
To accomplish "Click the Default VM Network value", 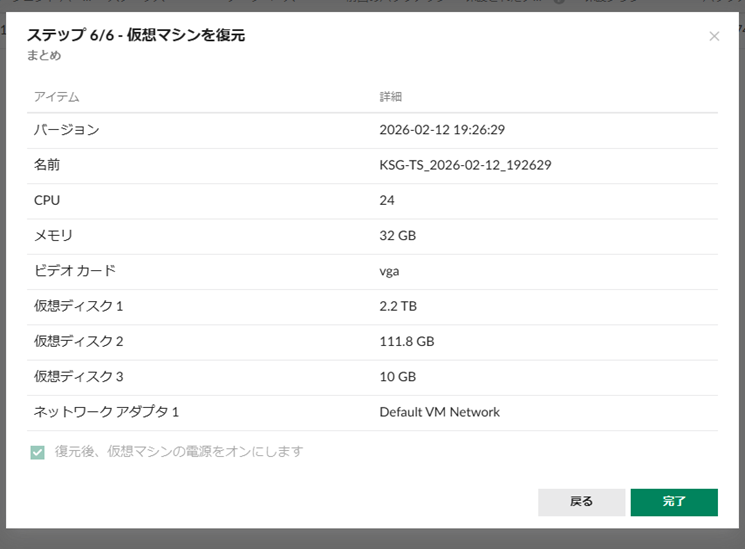I will click(x=439, y=412).
